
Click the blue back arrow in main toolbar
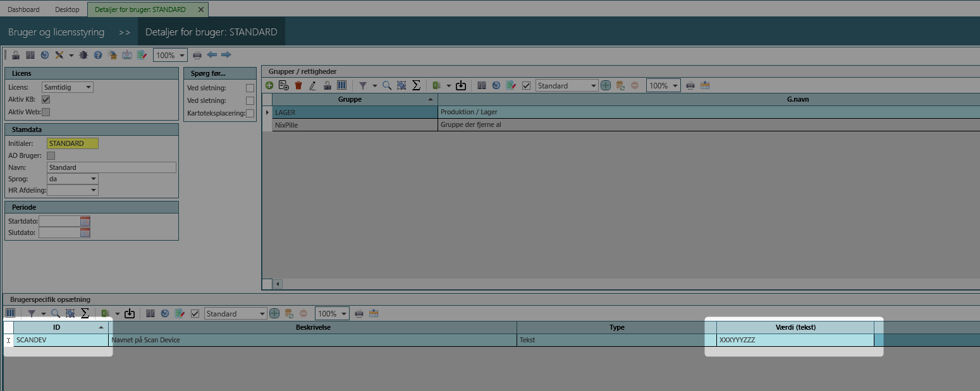pyautogui.click(x=212, y=55)
